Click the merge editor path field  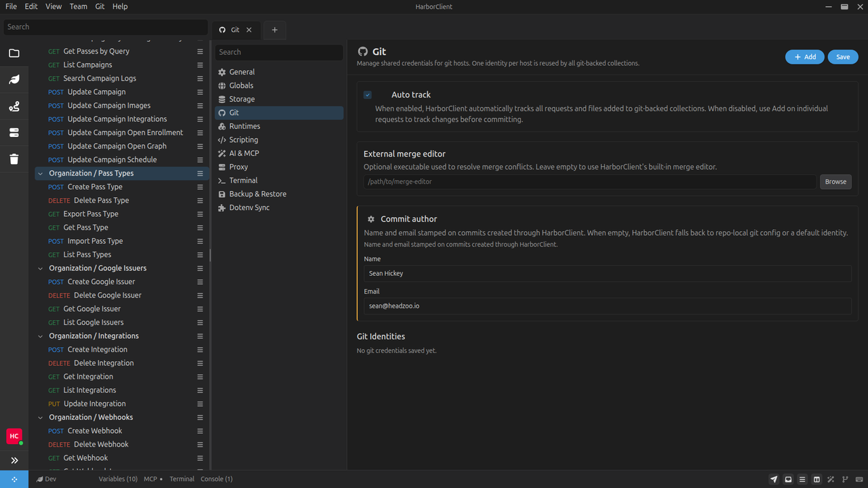(590, 182)
